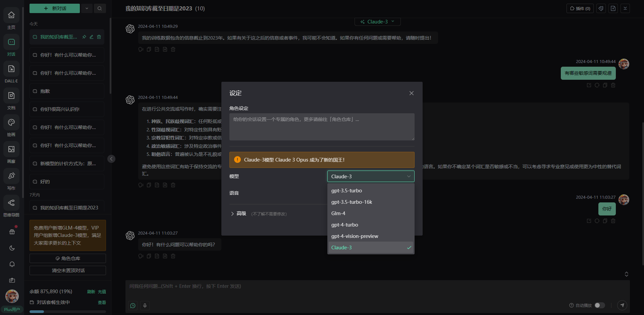This screenshot has height=315, width=644.
Task: Expand the 高级 advanced section
Action: point(238,213)
